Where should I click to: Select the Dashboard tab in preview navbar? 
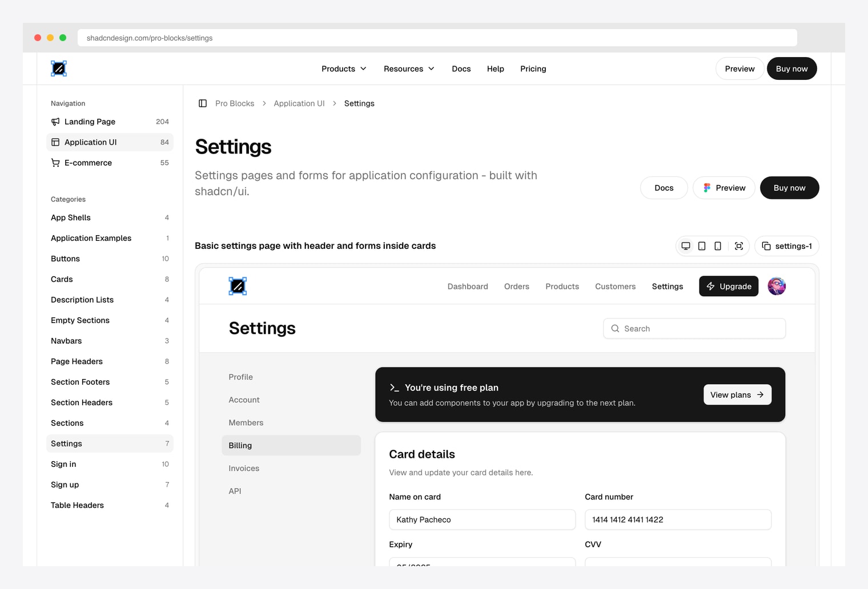(x=468, y=286)
